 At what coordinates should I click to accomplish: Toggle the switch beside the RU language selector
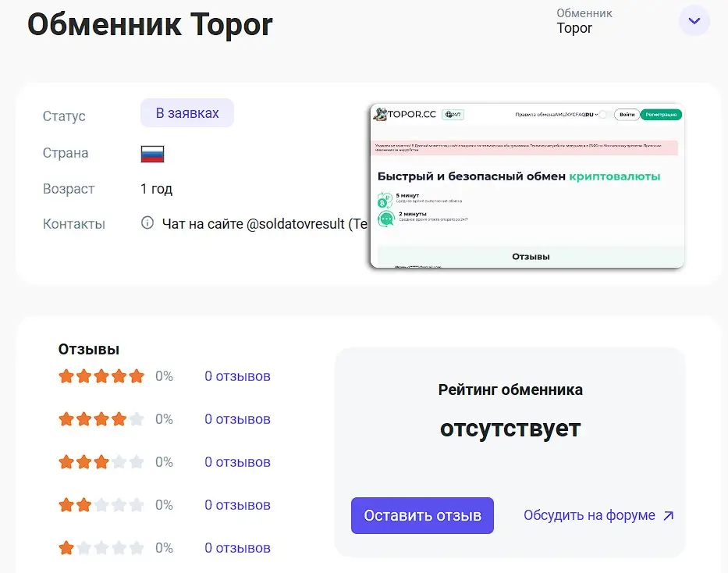[x=604, y=115]
